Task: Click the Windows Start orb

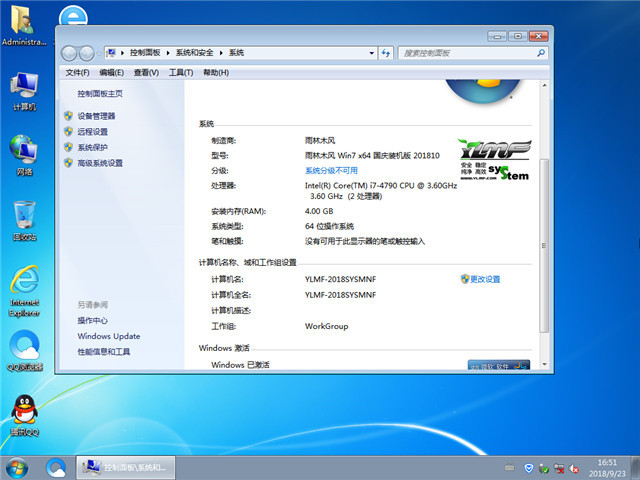Action: [17, 467]
